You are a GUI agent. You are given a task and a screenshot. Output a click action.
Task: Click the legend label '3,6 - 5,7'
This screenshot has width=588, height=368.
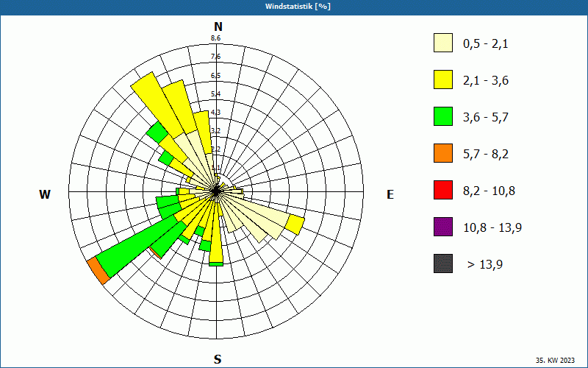pos(486,118)
